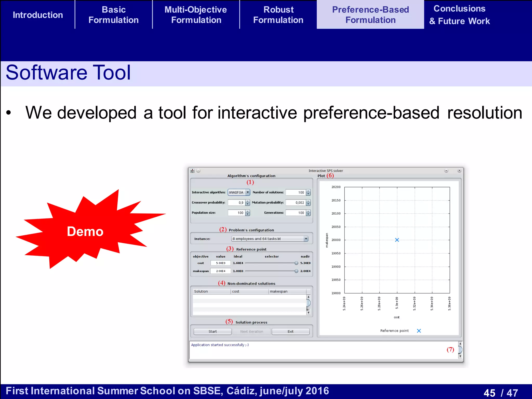This screenshot has width=532, height=399.
Task: Click the window roll-up chevron in title bar
Action: pyautogui.click(x=446, y=171)
